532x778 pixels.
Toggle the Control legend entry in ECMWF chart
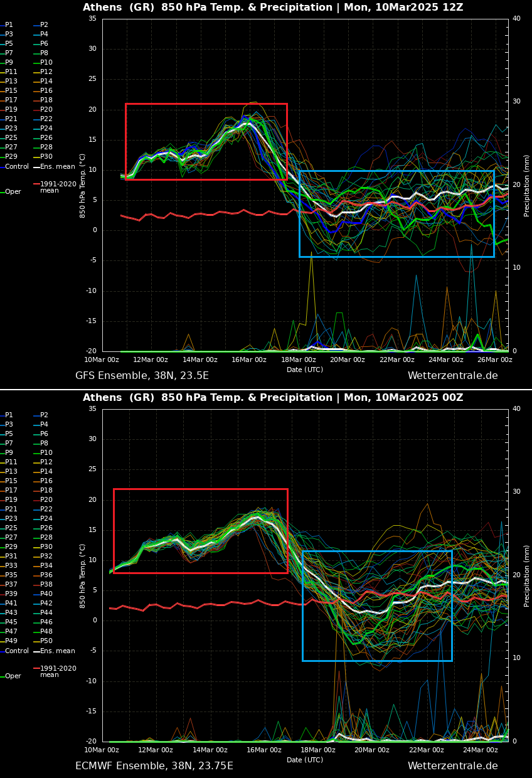(17, 651)
